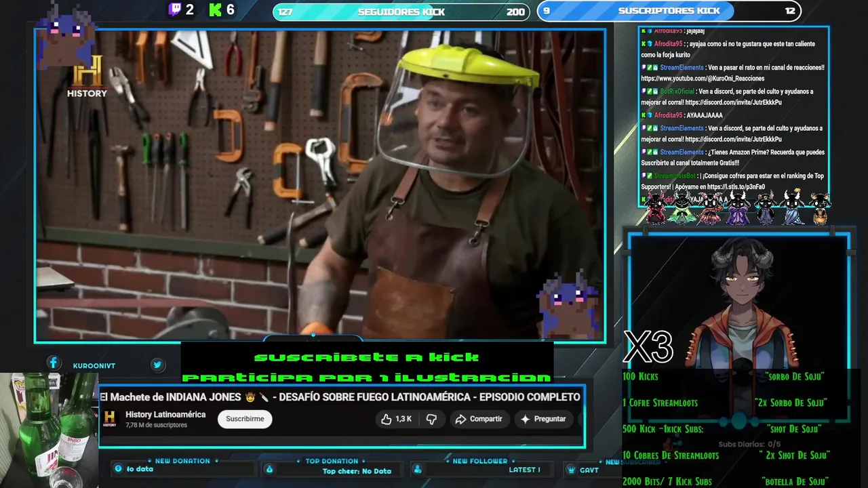Click StreamElements username on the Amazon Prime message
868x488 pixels.
click(x=682, y=152)
